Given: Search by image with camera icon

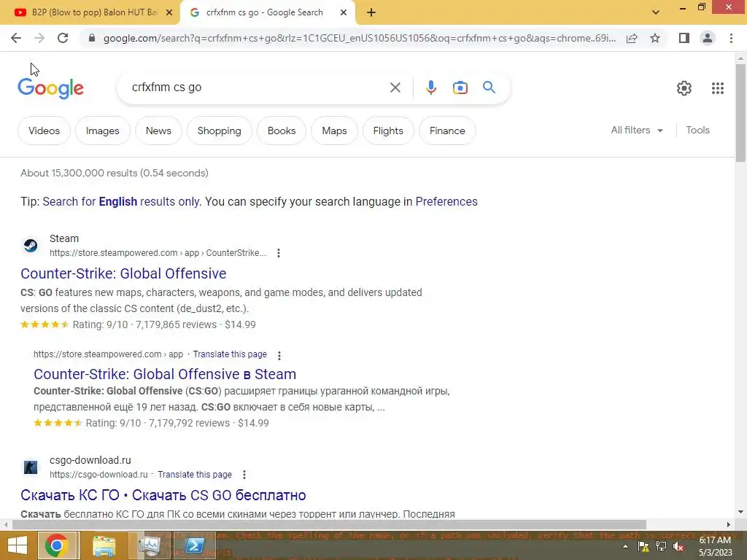Looking at the screenshot, I should click(460, 87).
